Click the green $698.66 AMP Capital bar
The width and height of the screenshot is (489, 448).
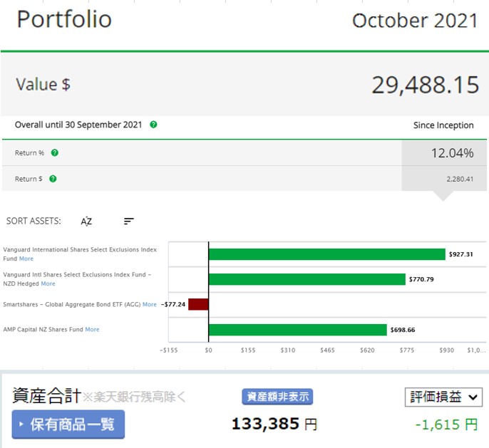click(297, 330)
